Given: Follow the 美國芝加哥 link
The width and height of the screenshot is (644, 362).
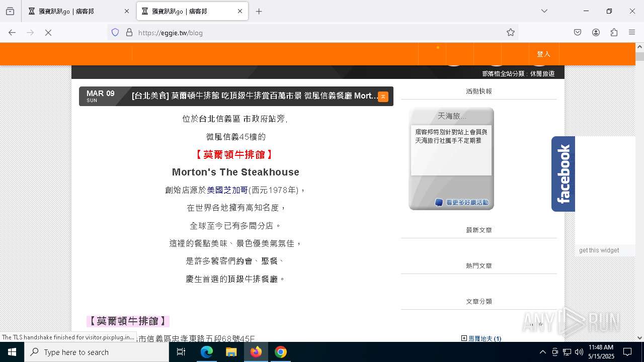Looking at the screenshot, I should [x=227, y=190].
